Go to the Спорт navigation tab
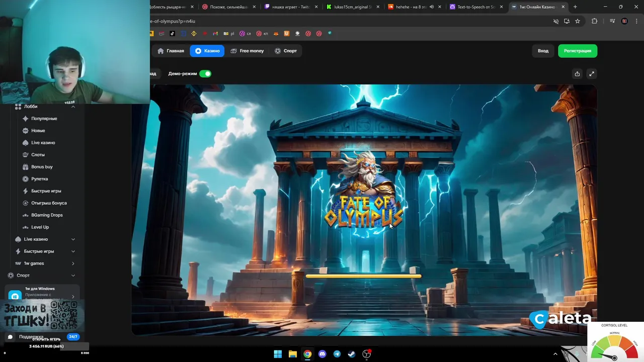Viewport: 644px width, 362px height. tap(286, 51)
